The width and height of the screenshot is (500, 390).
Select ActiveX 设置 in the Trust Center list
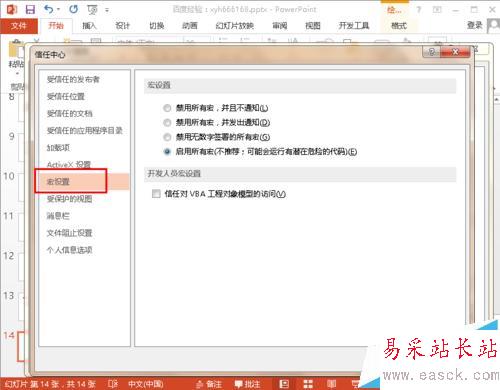69,165
